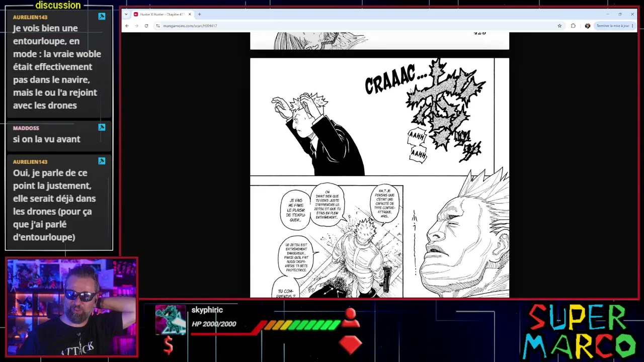Click the CRAAAC manga panel with the man in a suit

click(372, 117)
